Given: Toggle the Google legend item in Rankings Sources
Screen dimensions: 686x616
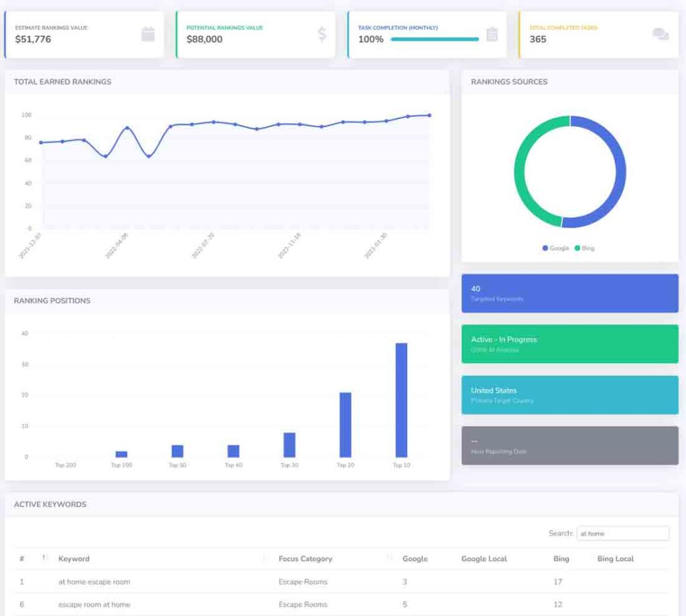Looking at the screenshot, I should pos(555,248).
